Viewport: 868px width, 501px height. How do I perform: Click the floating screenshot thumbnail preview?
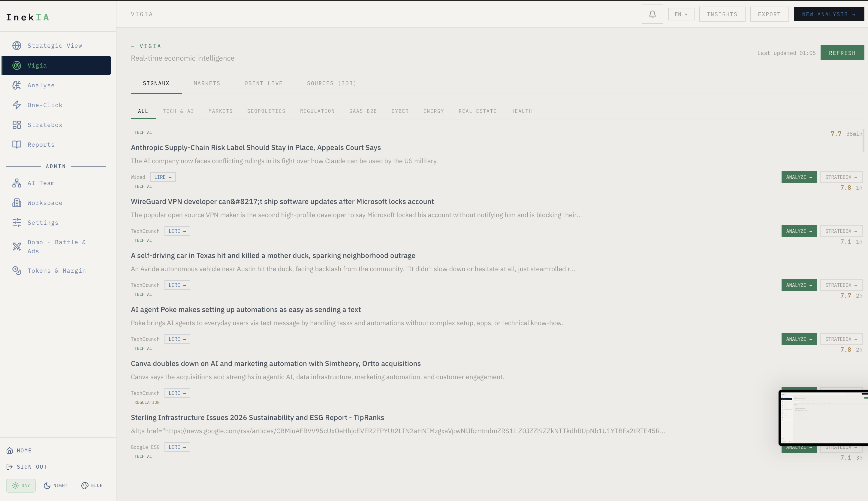point(823,418)
